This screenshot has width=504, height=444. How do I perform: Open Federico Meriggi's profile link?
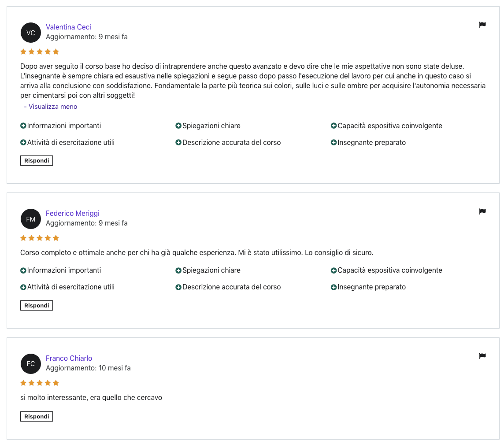click(x=73, y=213)
